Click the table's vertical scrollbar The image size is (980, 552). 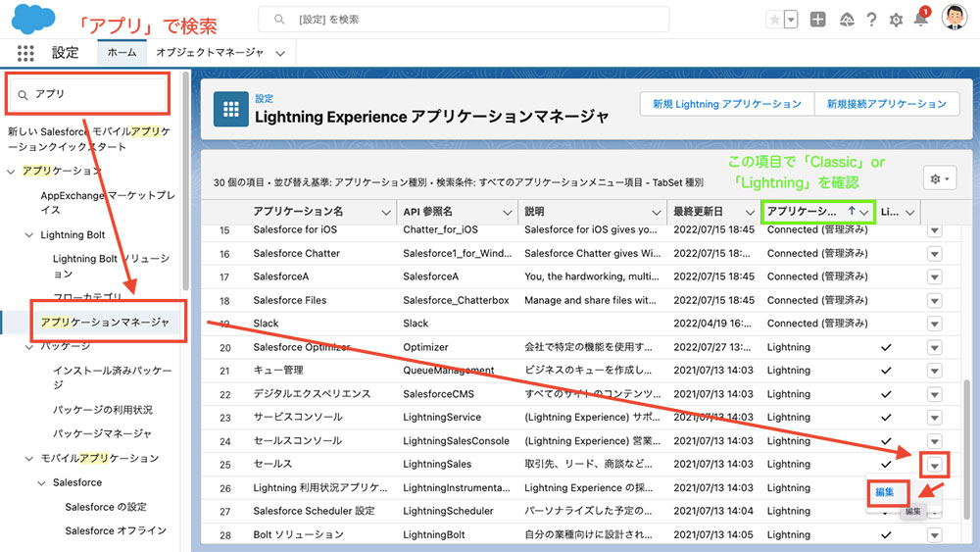(967, 448)
